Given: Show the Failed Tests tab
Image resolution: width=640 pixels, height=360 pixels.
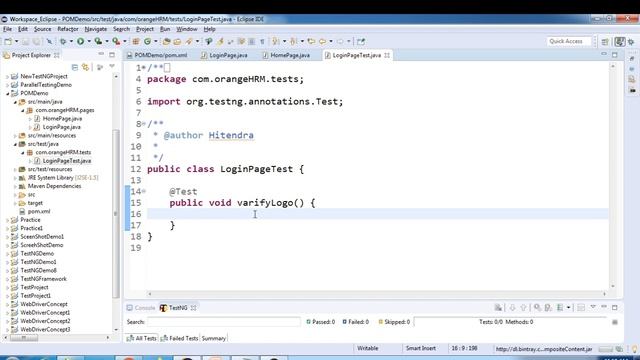Looking at the screenshot, I should point(179,338).
